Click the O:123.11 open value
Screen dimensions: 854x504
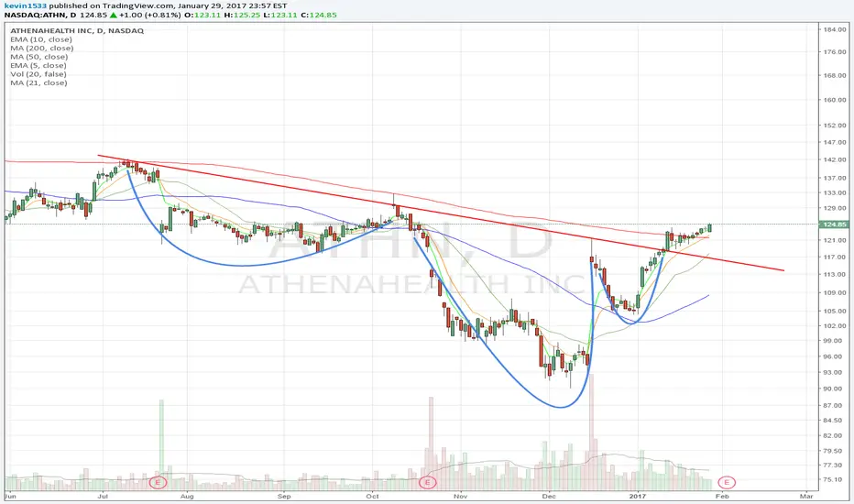[x=203, y=15]
